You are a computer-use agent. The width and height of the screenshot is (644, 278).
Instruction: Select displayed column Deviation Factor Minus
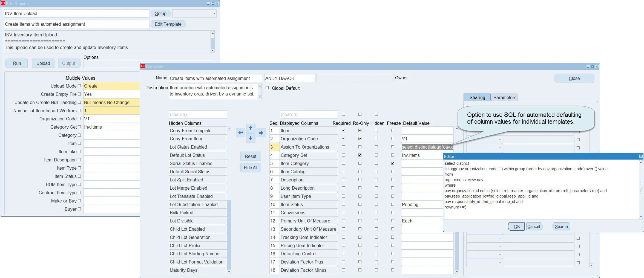309,270
